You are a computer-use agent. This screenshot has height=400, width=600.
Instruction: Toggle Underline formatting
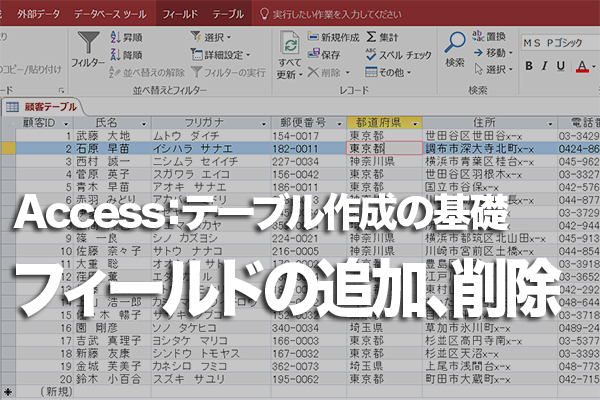tap(561, 66)
